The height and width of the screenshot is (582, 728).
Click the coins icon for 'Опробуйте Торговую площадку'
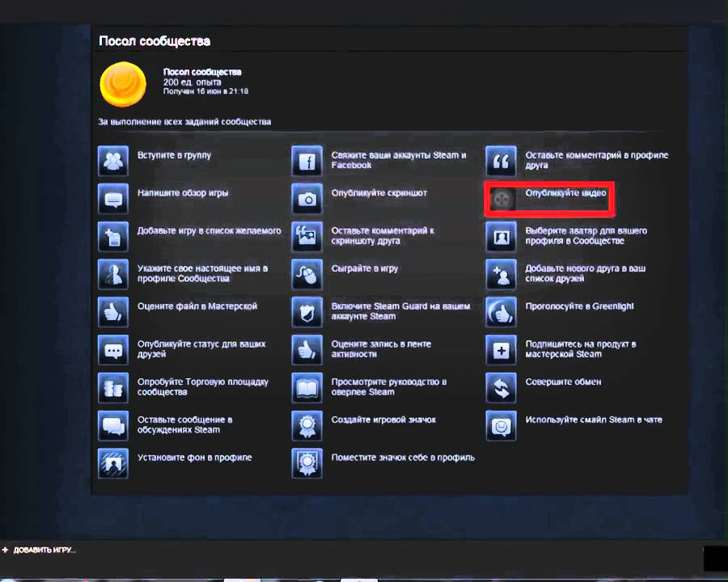(112, 387)
